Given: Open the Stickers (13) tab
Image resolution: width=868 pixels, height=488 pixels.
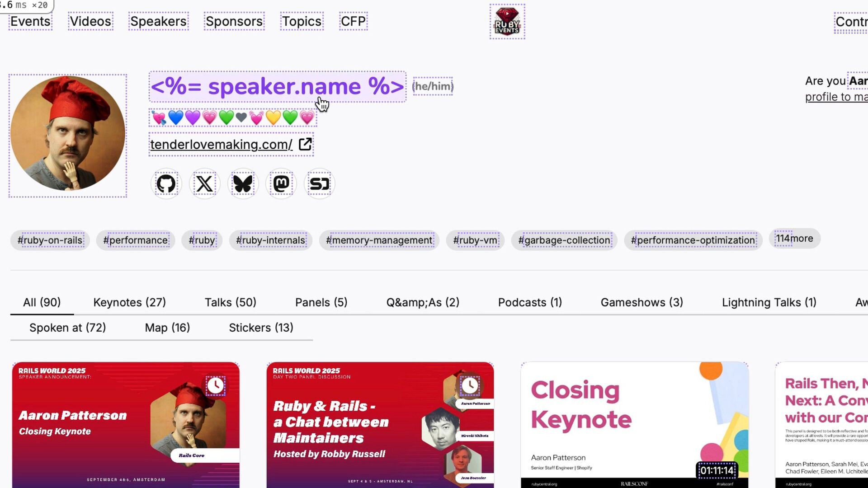Looking at the screenshot, I should click(261, 328).
